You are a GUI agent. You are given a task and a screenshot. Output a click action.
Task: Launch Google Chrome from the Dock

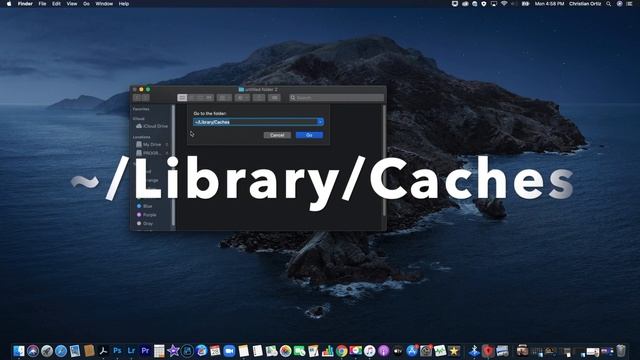pos(342,351)
